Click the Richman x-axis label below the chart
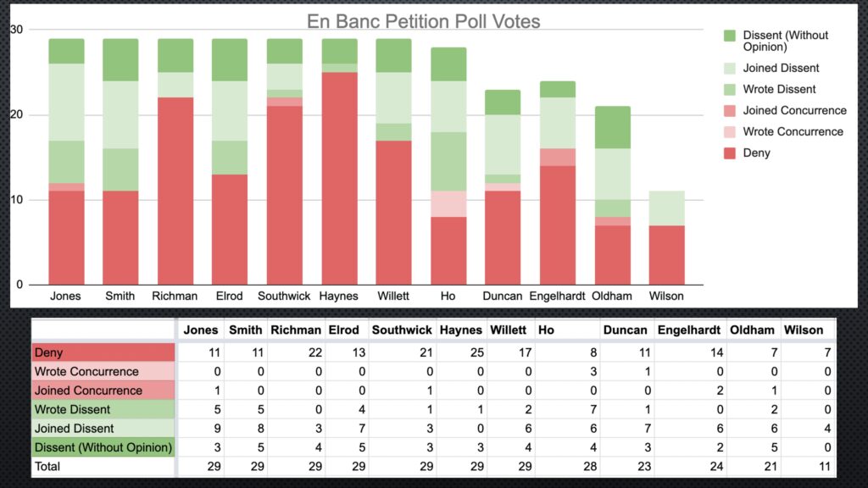 (175, 297)
